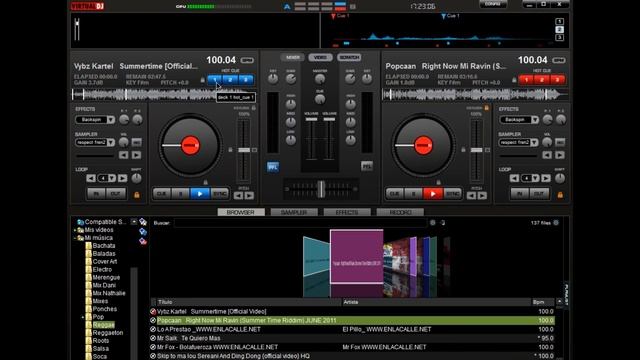Toggle left deck loop lock icon

tap(137, 195)
